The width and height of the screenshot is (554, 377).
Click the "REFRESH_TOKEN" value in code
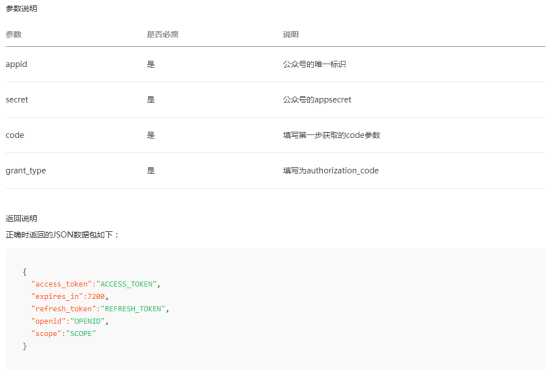tap(133, 309)
